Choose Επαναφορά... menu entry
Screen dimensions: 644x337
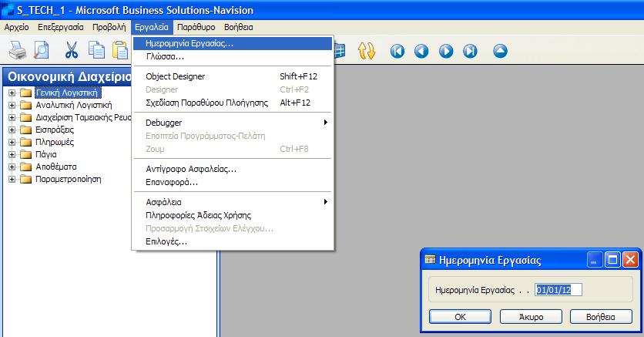pyautogui.click(x=233, y=182)
